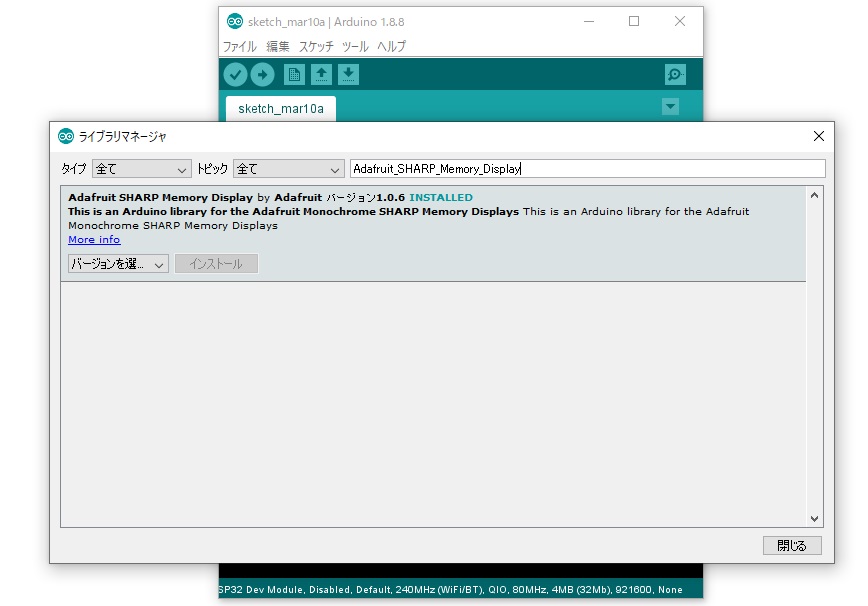Image resolution: width=868 pixels, height=606 pixels.
Task: Open the ツール menu
Action: (x=355, y=46)
